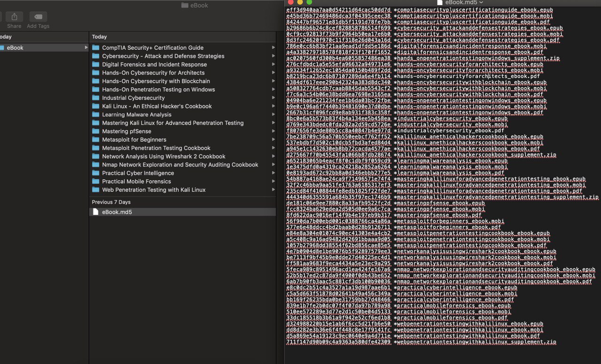
Task: Click masteringpfsense_ebook.pdf text in editor
Action: coord(439,215)
